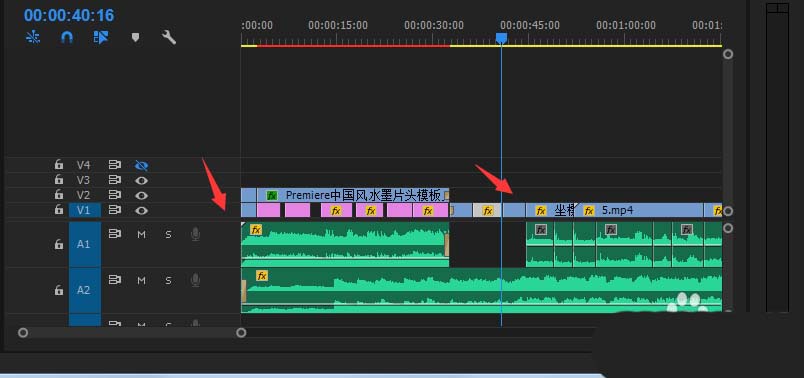This screenshot has height=378, width=804.
Task: Toggle V1 track targeting
Action: [85, 210]
